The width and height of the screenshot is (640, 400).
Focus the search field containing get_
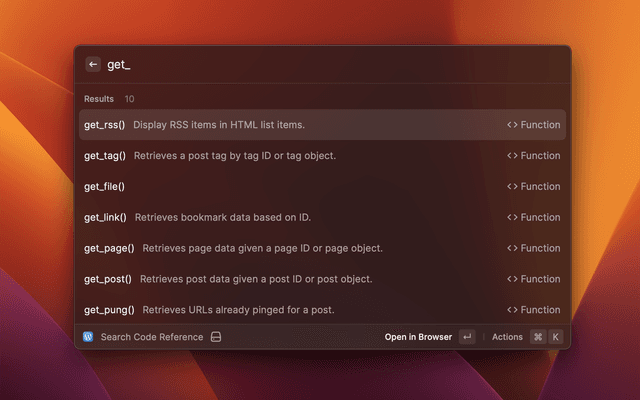click(x=330, y=65)
